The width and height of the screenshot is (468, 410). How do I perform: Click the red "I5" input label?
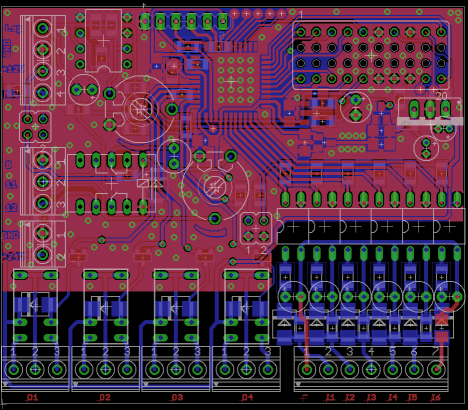coord(412,397)
